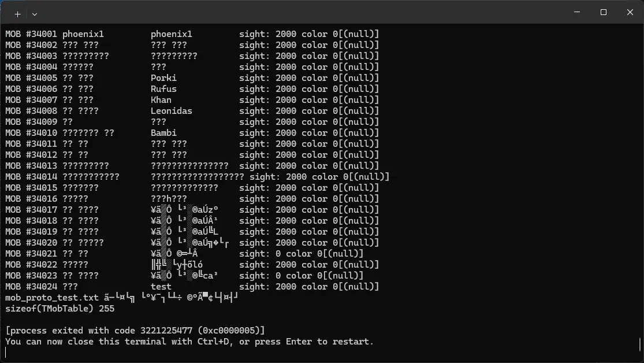Click the Porki name in MOB #34005 row

(x=163, y=78)
